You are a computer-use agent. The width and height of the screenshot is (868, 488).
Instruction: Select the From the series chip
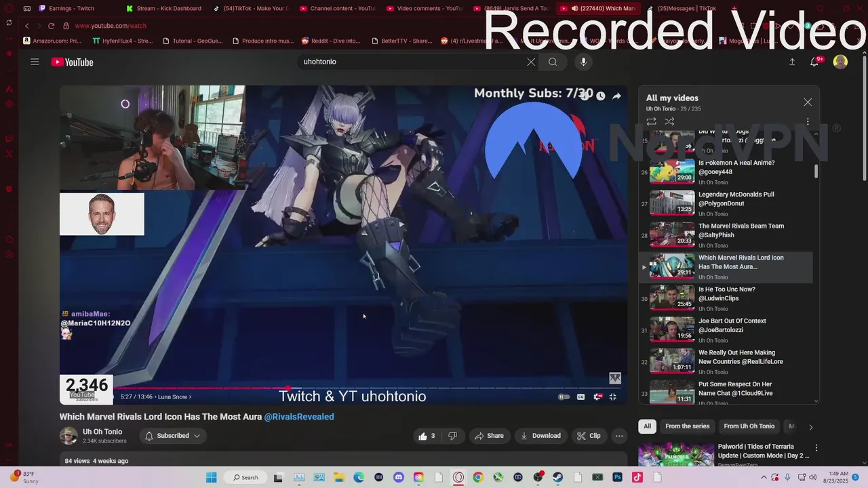tap(687, 426)
